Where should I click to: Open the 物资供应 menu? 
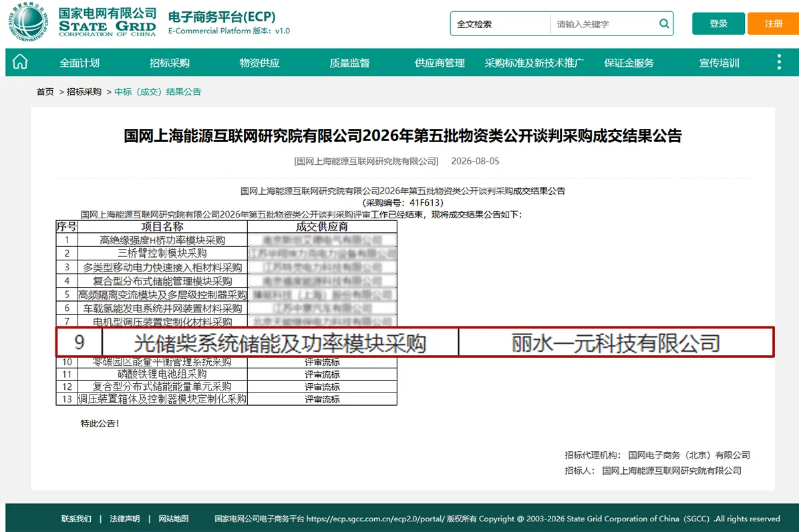[x=259, y=63]
